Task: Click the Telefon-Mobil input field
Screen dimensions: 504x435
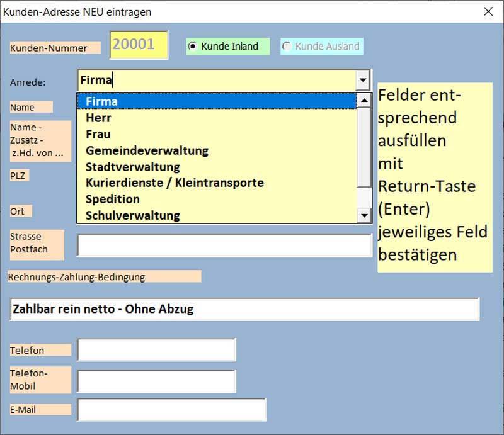Action: pos(156,381)
